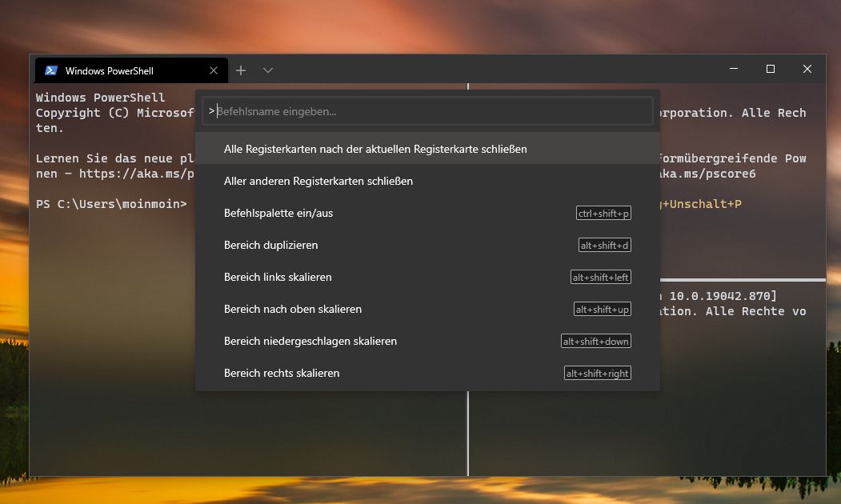Select Bereich duplizieren command
This screenshot has width=841, height=504.
click(x=427, y=245)
